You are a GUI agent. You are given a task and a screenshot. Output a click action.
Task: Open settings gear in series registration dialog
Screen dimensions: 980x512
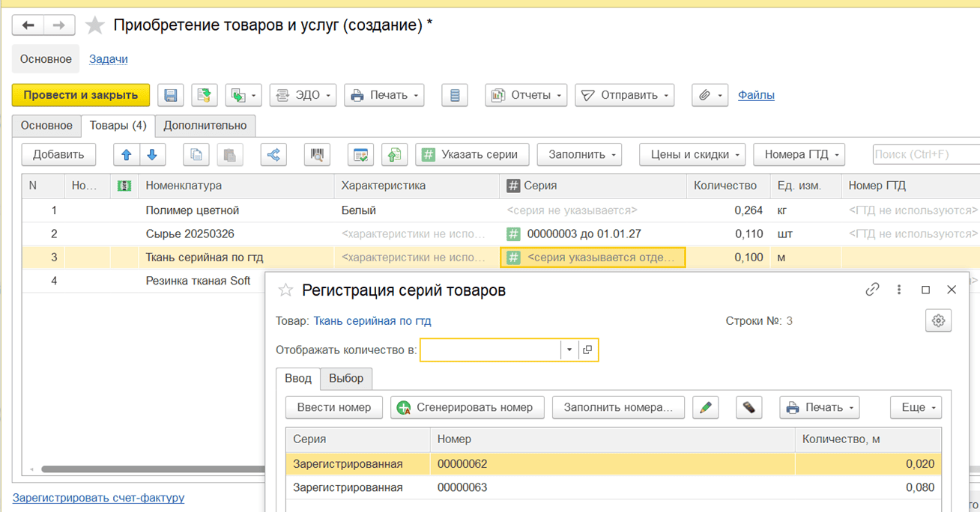(938, 320)
